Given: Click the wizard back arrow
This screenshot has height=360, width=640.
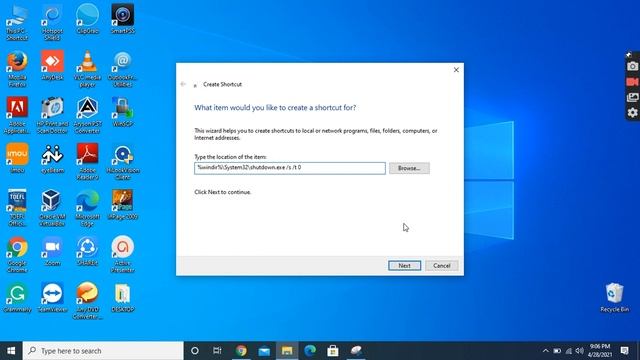Looking at the screenshot, I should (x=183, y=84).
